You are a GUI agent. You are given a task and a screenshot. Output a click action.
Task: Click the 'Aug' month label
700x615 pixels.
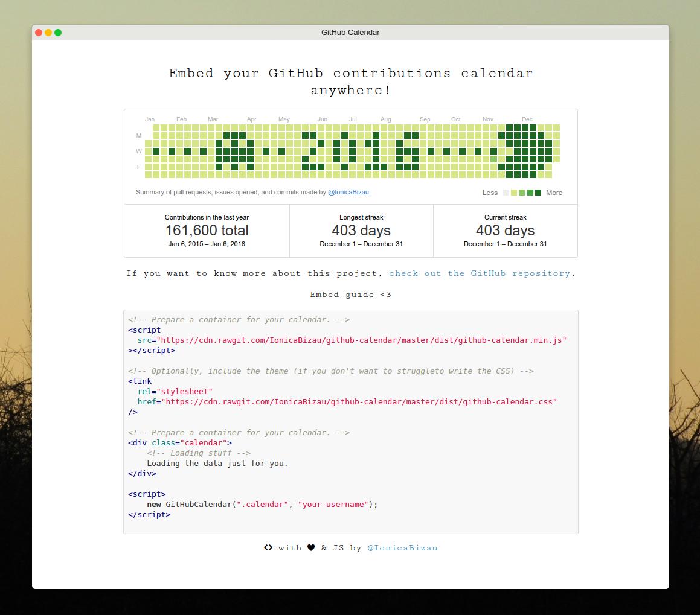pos(386,119)
